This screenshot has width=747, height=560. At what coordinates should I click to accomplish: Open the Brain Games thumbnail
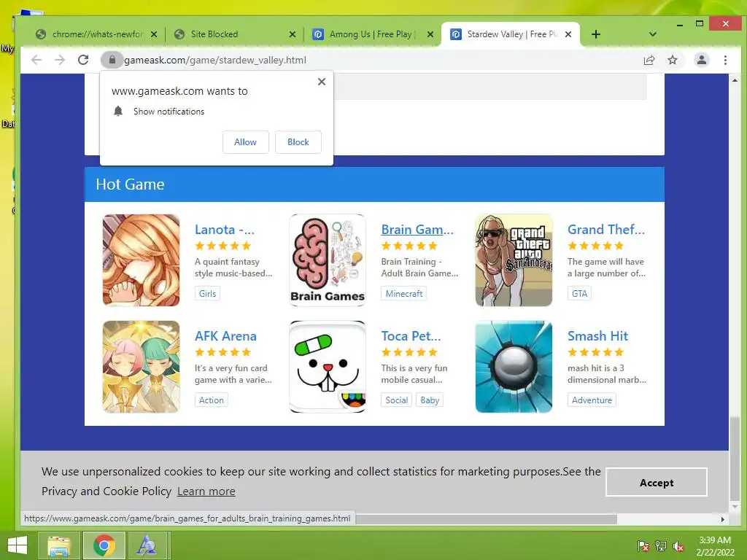pos(328,260)
